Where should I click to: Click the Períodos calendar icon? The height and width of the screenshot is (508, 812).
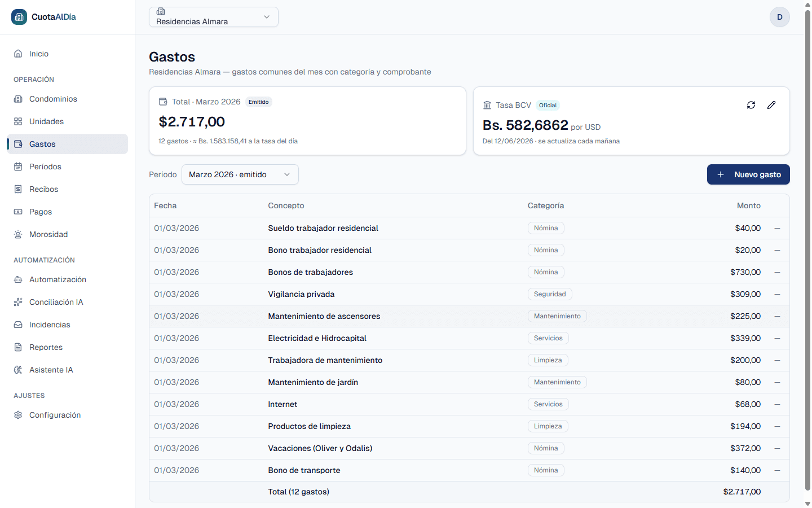click(x=18, y=167)
